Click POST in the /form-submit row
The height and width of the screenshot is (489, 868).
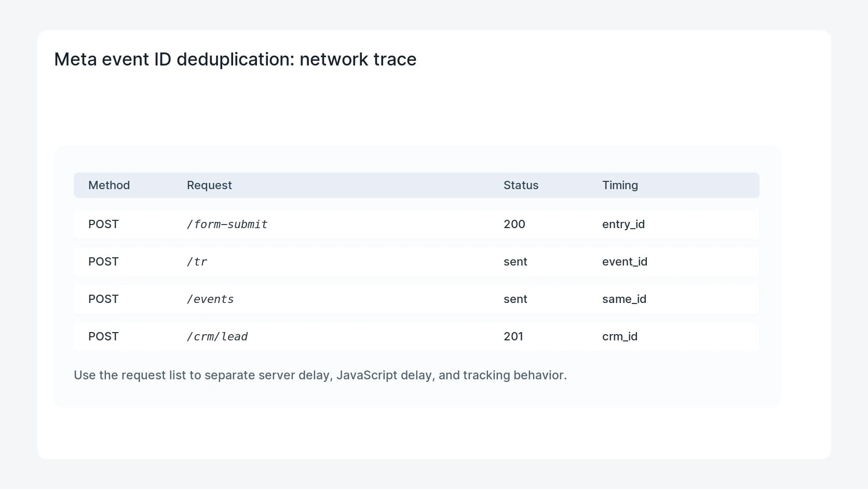[x=103, y=224]
